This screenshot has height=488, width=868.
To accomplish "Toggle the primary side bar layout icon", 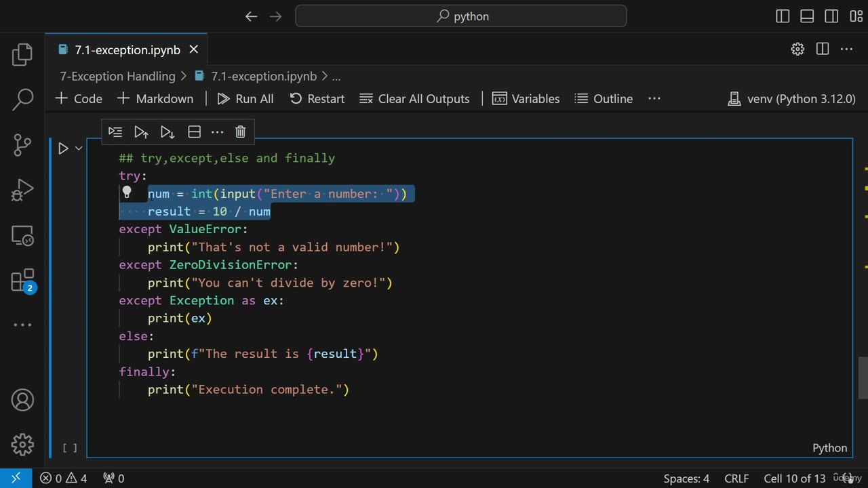I will click(783, 16).
